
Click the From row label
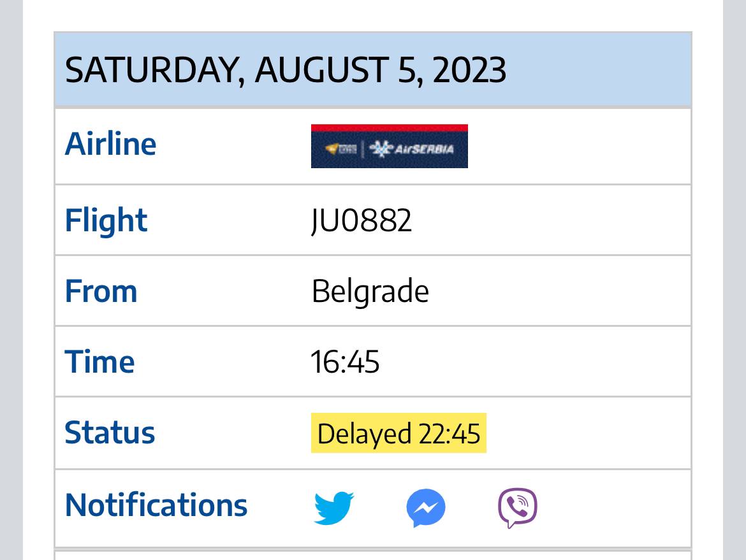101,291
